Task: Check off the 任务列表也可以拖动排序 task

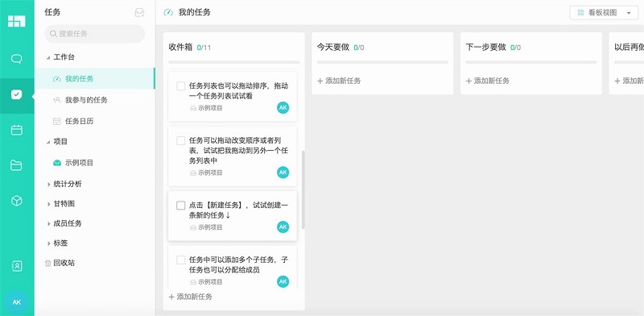Action: 180,86
